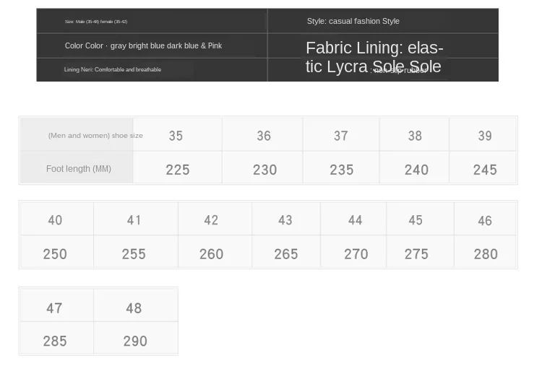Click the Foot length (MM) header

[x=78, y=169]
